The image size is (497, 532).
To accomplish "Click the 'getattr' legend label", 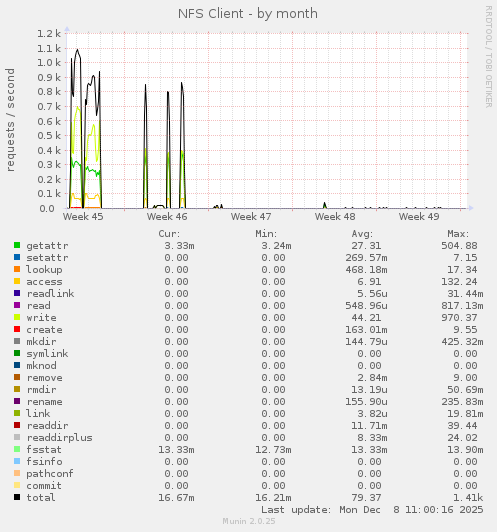I will click(47, 245).
